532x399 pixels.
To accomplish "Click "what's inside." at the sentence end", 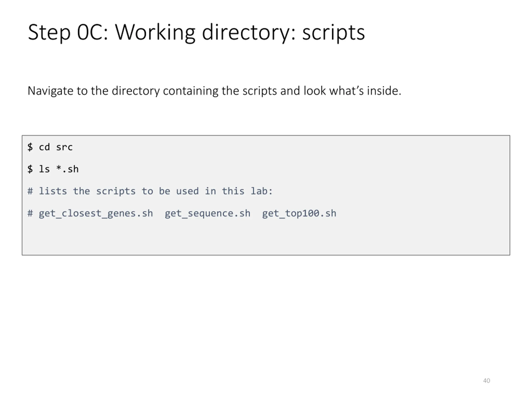I will pyautogui.click(x=365, y=91).
